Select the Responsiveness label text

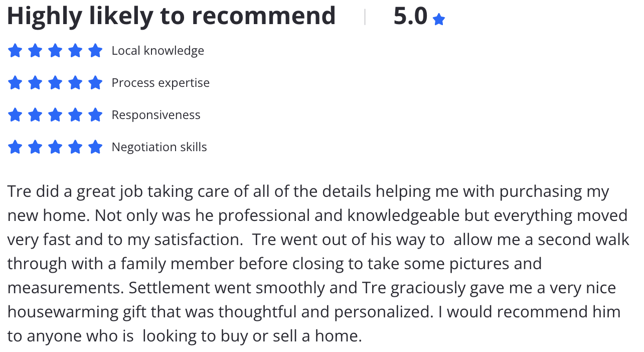tap(156, 115)
